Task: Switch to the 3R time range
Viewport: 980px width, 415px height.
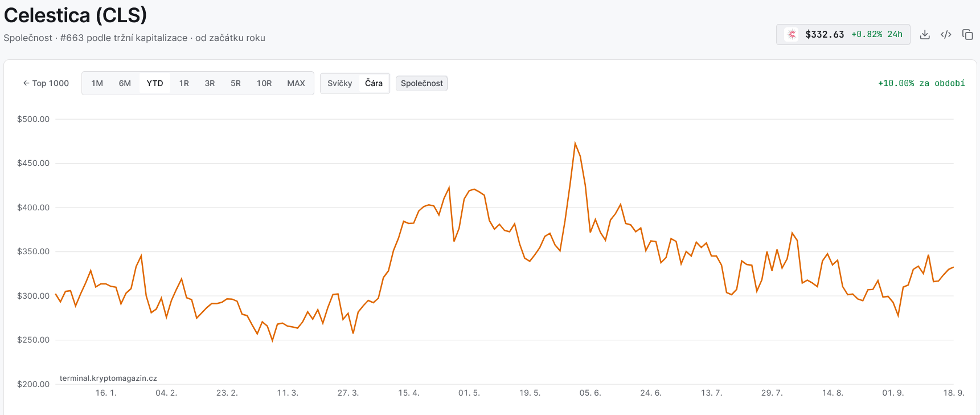Action: (x=210, y=83)
